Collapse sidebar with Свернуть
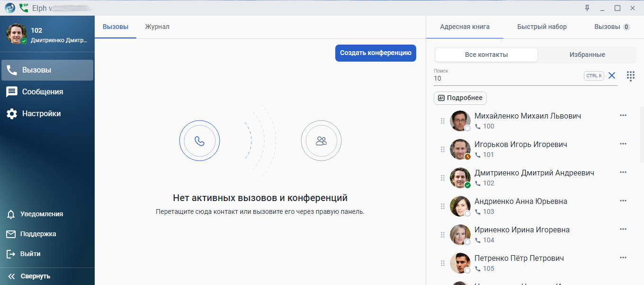The image size is (644, 285). coord(29,276)
